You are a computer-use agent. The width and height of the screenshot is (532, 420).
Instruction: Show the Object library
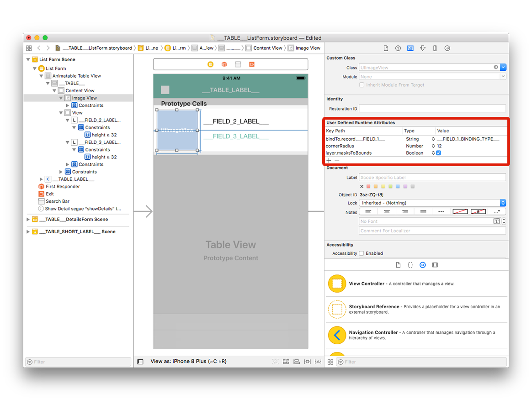tap(422, 265)
